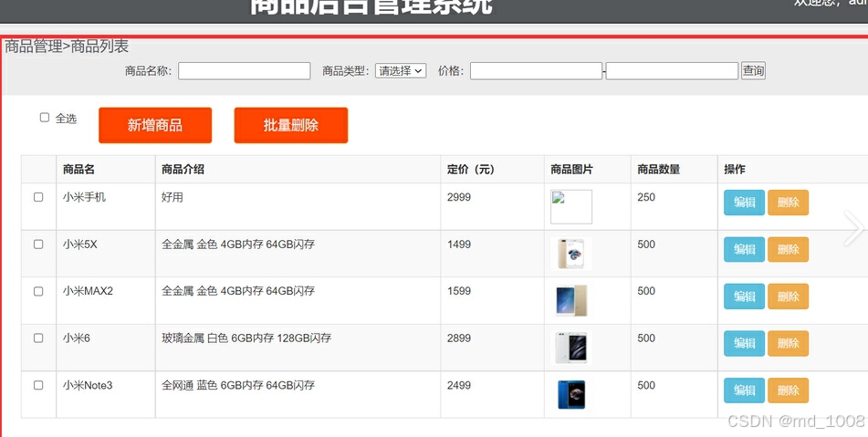868x437 pixels.
Task: Tick the 全选 select-all checkbox
Action: point(45,118)
